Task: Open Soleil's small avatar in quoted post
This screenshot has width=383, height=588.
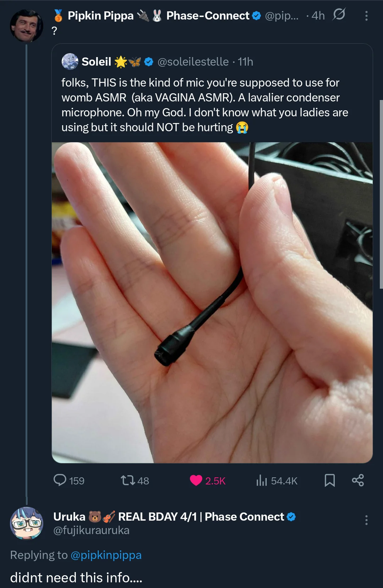Action: point(70,62)
